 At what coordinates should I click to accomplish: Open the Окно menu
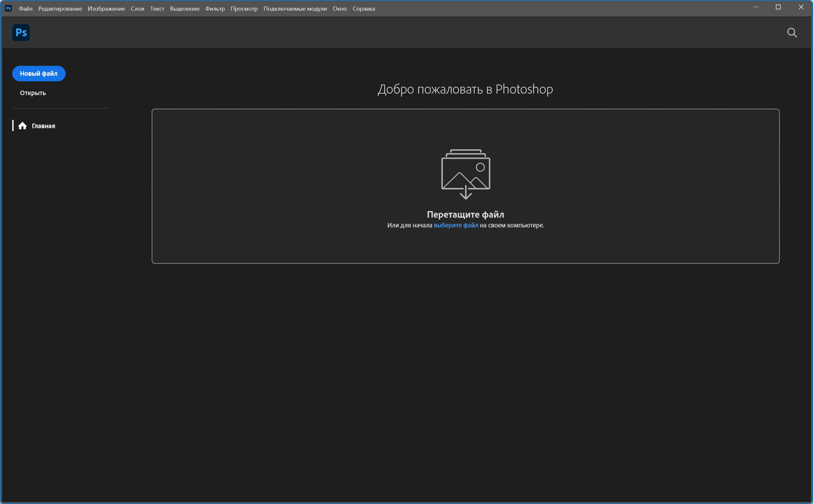tap(340, 9)
